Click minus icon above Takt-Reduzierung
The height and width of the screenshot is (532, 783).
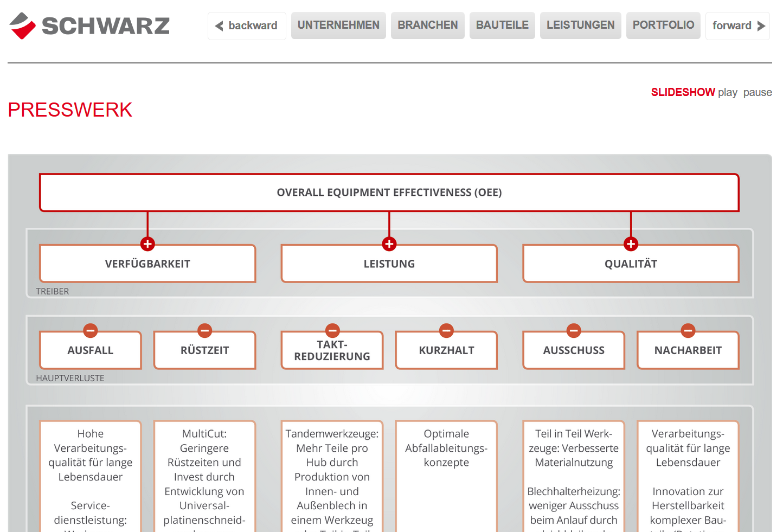332,330
